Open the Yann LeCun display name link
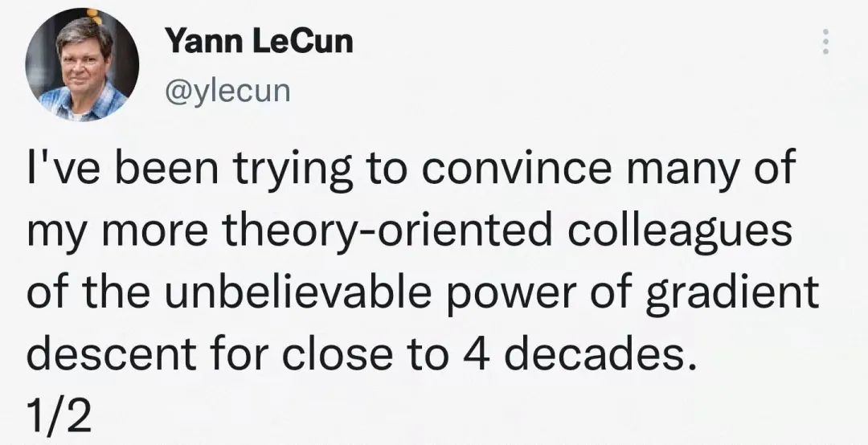The width and height of the screenshot is (868, 445). click(258, 41)
